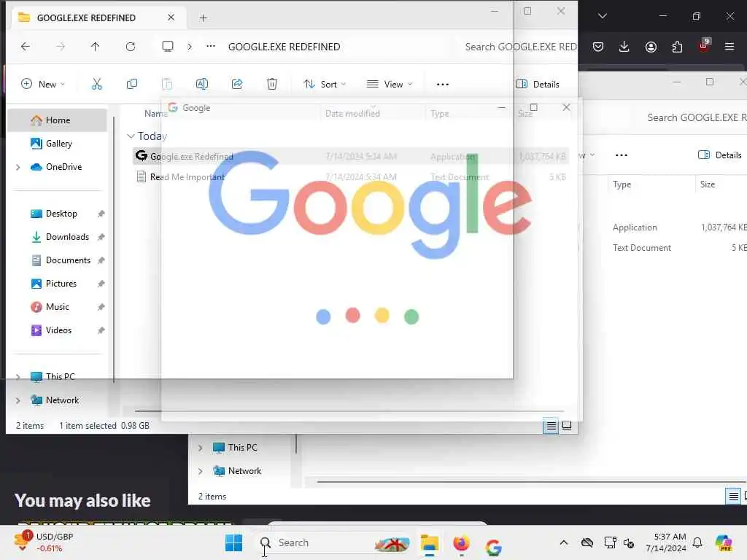The height and width of the screenshot is (560, 747).
Task: Go forward with the right arrow button
Action: 61,46
